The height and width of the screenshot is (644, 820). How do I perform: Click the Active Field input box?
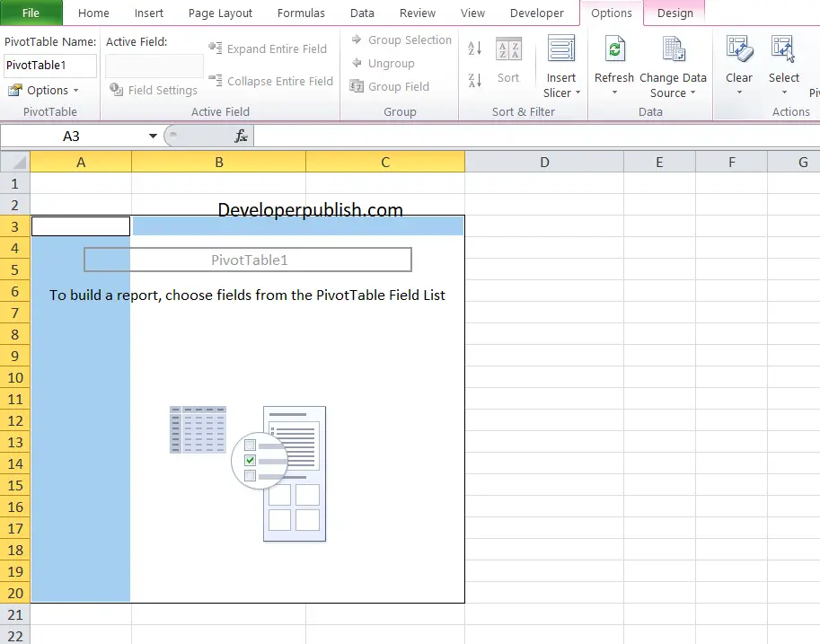[x=154, y=66]
